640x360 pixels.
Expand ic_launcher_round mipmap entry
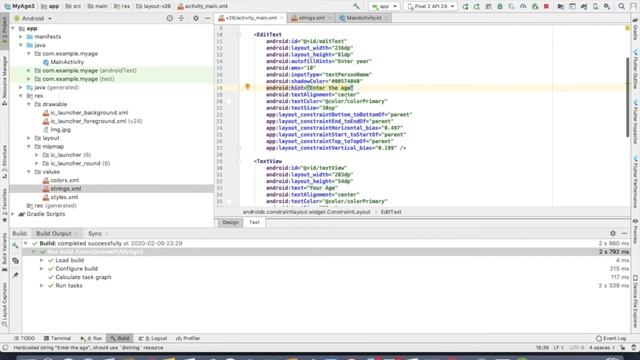pyautogui.click(x=37, y=164)
